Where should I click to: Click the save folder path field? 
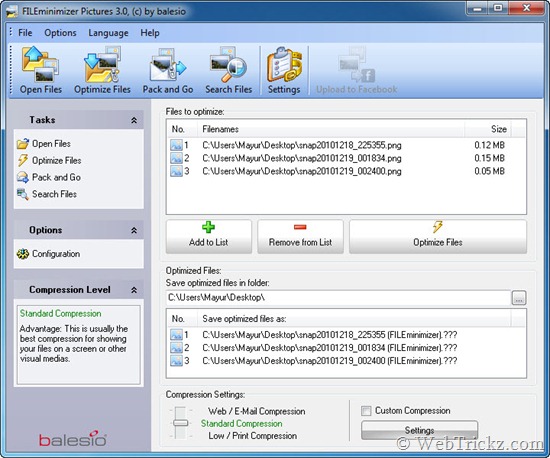click(x=338, y=298)
